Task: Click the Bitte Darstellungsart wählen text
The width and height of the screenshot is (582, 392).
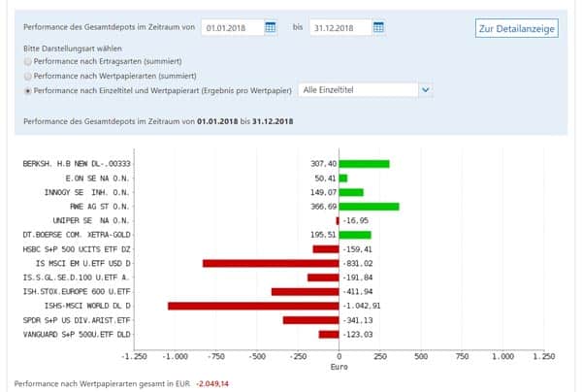Action: [x=73, y=49]
